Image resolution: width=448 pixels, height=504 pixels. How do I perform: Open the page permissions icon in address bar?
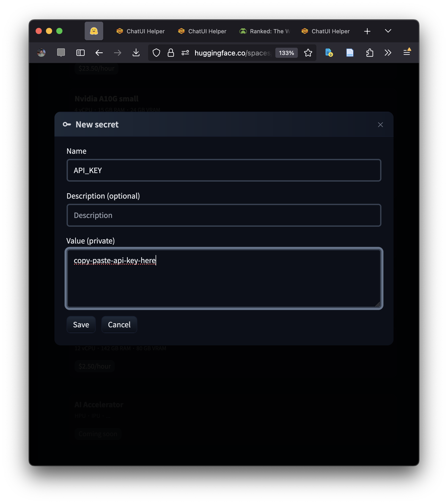tap(185, 53)
